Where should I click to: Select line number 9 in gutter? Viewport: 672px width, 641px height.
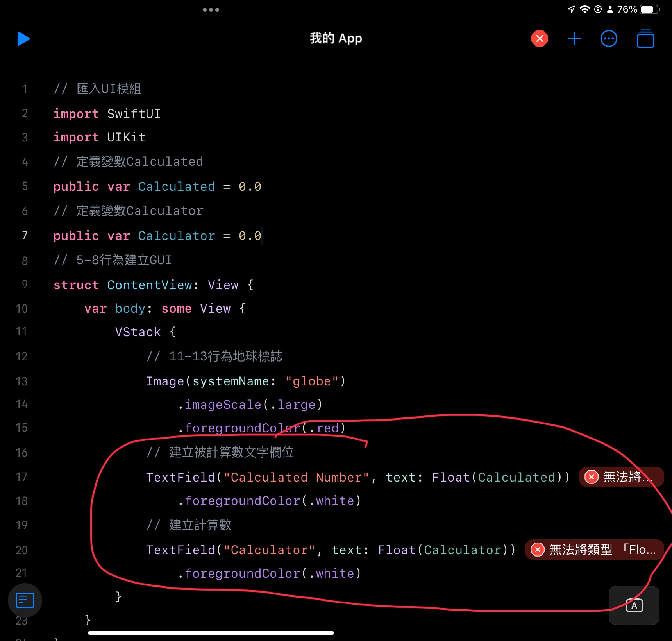(25, 285)
